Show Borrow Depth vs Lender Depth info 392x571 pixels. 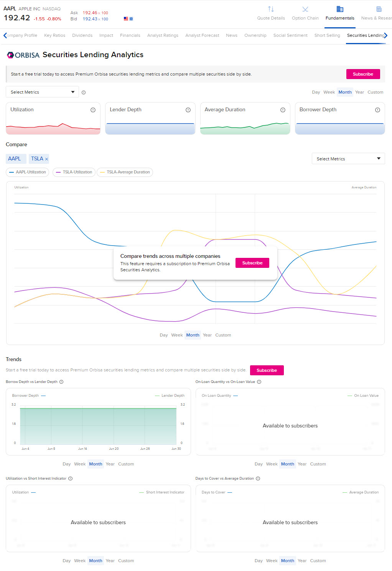coord(61,382)
